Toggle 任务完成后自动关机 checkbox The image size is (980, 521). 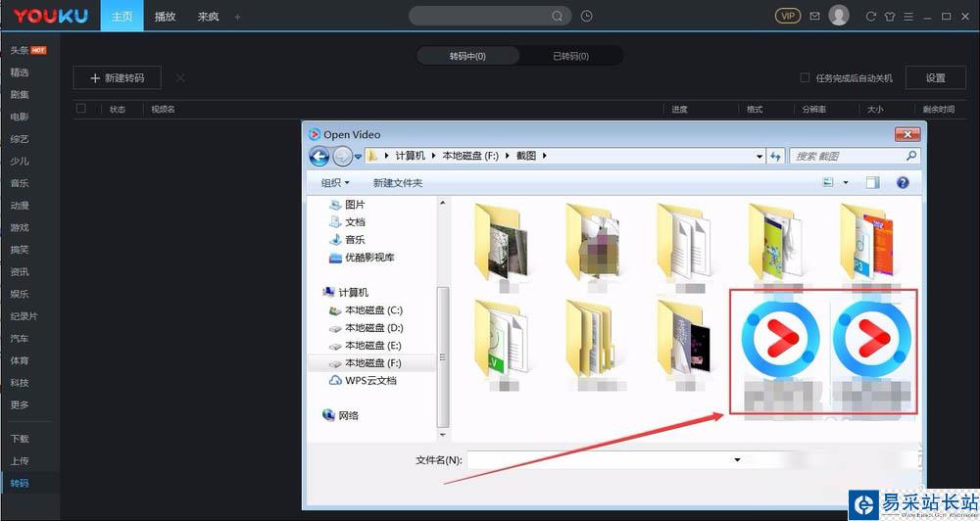point(805,77)
